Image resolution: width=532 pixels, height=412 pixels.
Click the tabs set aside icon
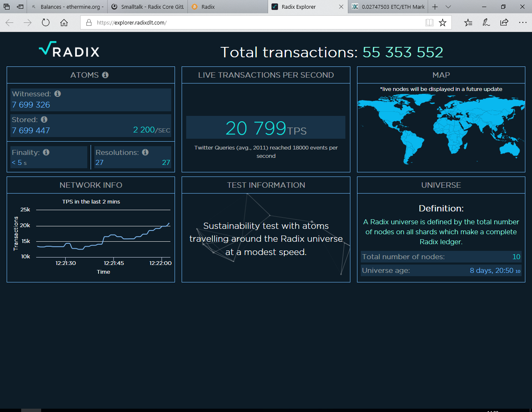tap(7, 7)
